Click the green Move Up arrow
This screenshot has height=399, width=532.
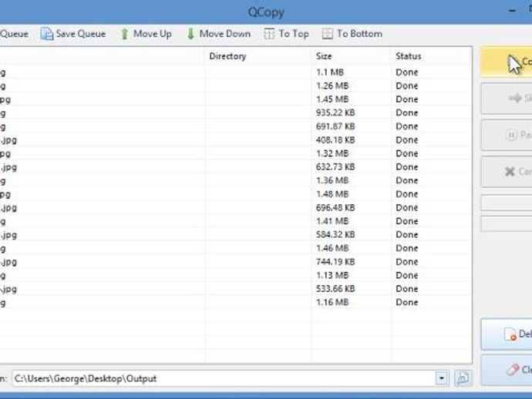coord(124,34)
